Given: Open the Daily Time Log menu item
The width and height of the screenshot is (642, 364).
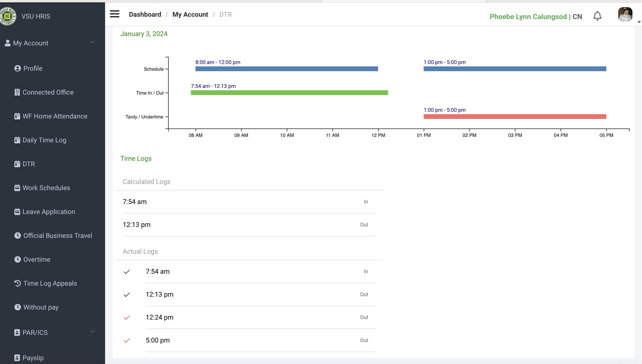Looking at the screenshot, I should coord(44,140).
